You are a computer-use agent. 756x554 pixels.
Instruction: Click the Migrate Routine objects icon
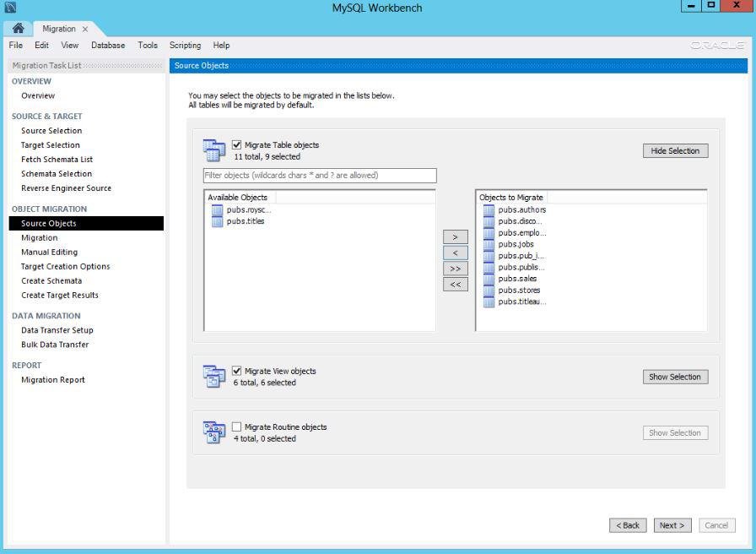click(x=214, y=432)
